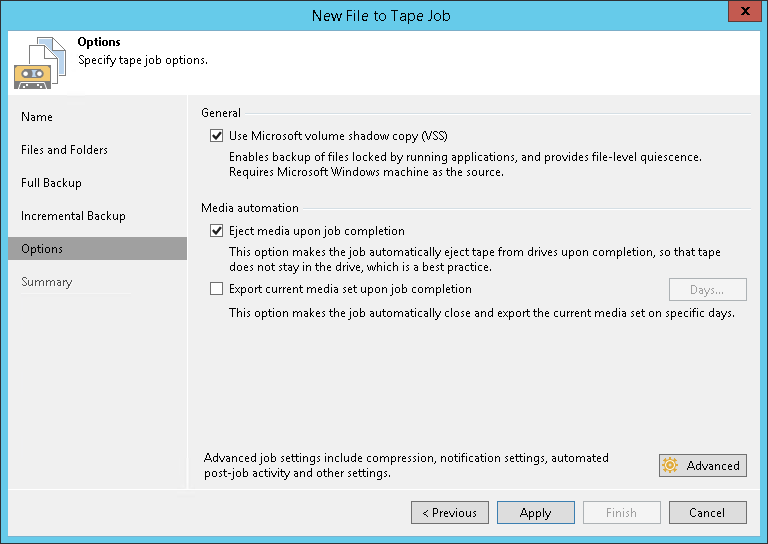Select the Options step in sidebar
Viewport: 768px width, 544px height.
coord(42,249)
